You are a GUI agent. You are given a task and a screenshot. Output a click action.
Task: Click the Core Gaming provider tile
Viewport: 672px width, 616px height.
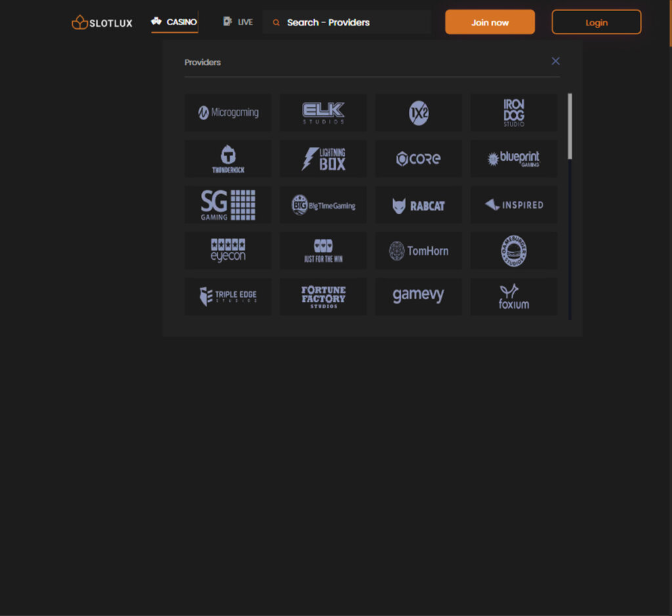(x=418, y=158)
